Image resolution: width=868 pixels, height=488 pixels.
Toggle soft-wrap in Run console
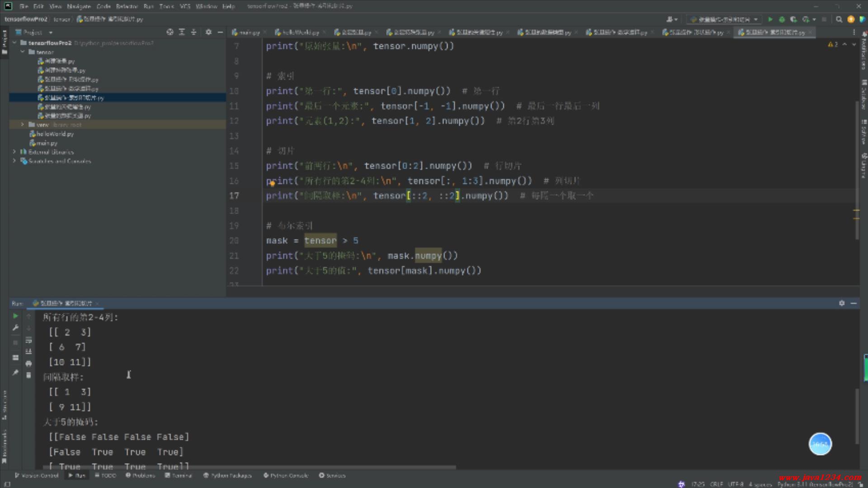28,340
